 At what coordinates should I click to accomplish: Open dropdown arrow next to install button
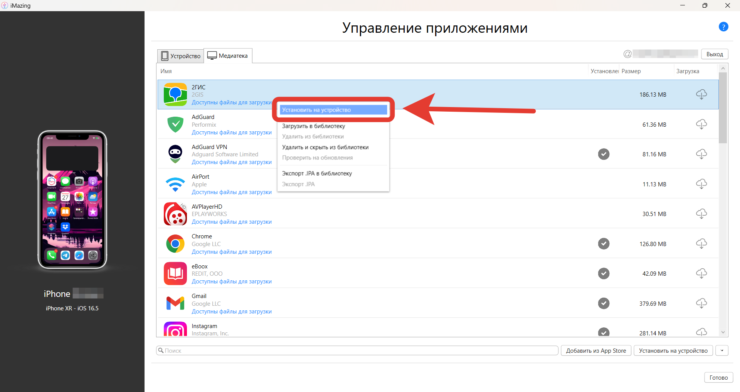722,350
